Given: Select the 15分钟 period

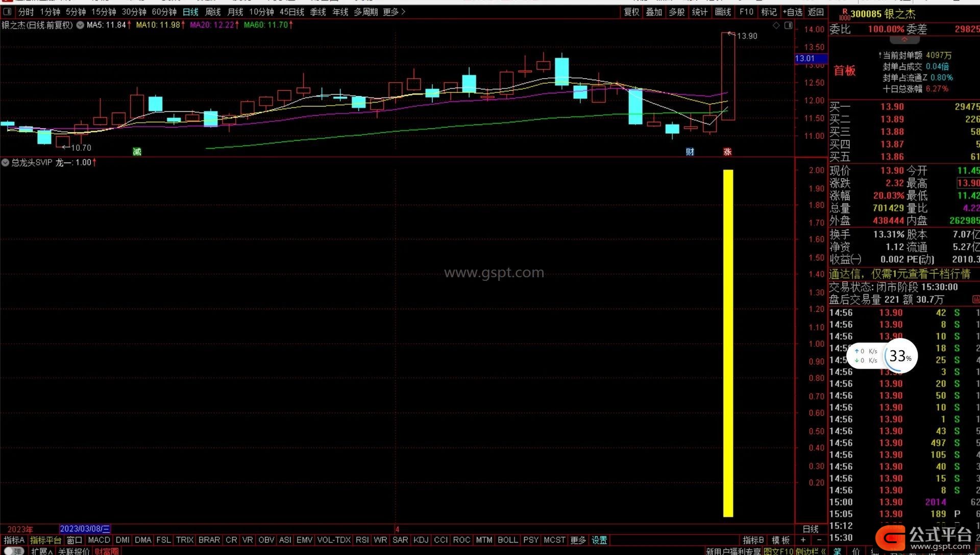Looking at the screenshot, I should 104,12.
